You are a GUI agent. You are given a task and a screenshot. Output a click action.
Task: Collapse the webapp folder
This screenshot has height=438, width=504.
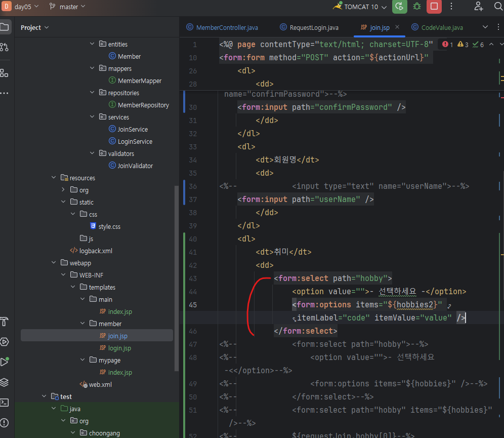click(54, 262)
